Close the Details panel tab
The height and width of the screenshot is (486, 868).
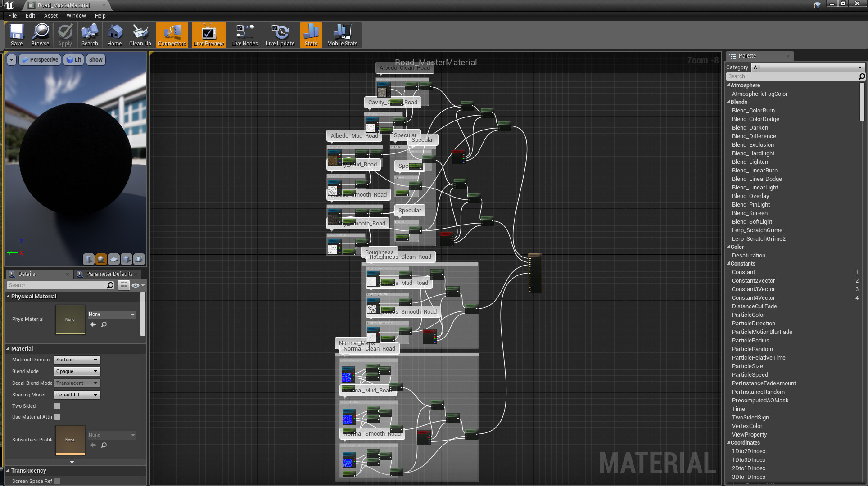pos(68,274)
